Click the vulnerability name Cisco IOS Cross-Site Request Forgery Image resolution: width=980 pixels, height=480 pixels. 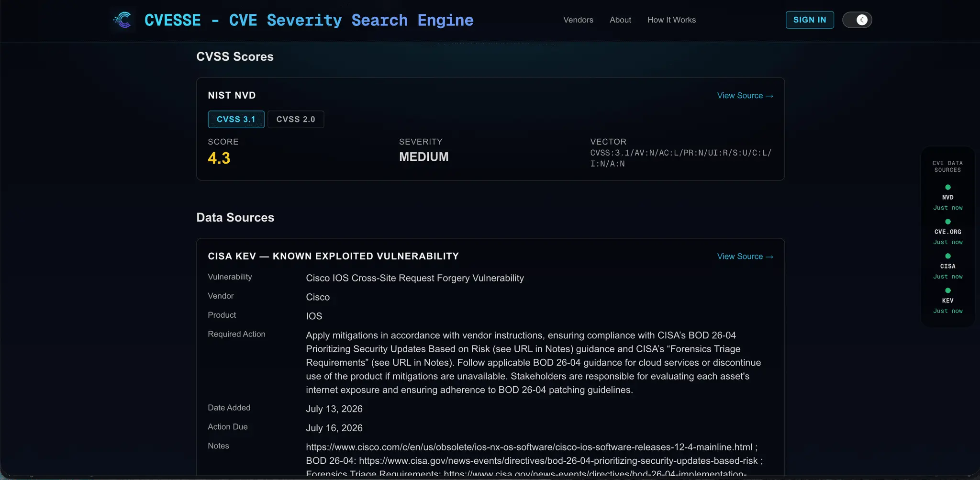tap(415, 278)
